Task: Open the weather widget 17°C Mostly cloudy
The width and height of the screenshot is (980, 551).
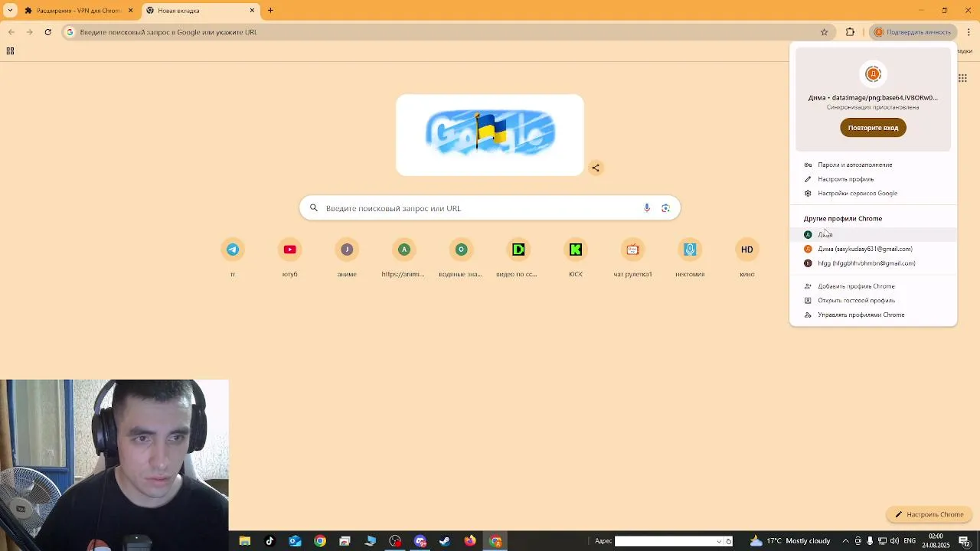Action: [x=790, y=541]
